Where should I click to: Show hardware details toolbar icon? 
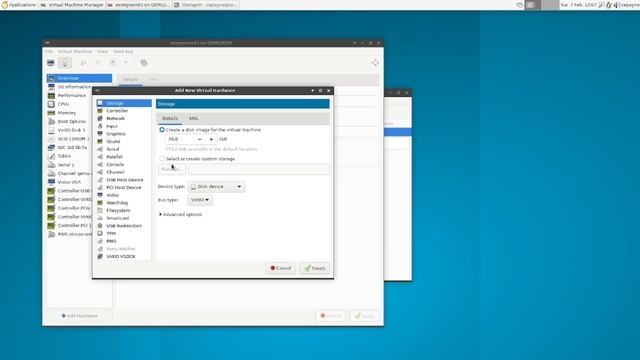coord(65,63)
